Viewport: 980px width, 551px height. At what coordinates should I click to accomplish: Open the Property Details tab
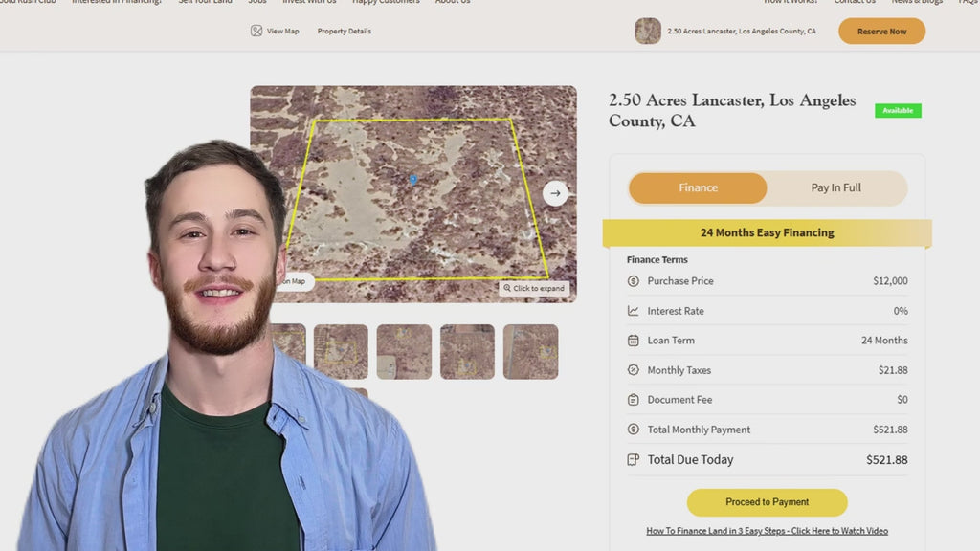pos(344,32)
